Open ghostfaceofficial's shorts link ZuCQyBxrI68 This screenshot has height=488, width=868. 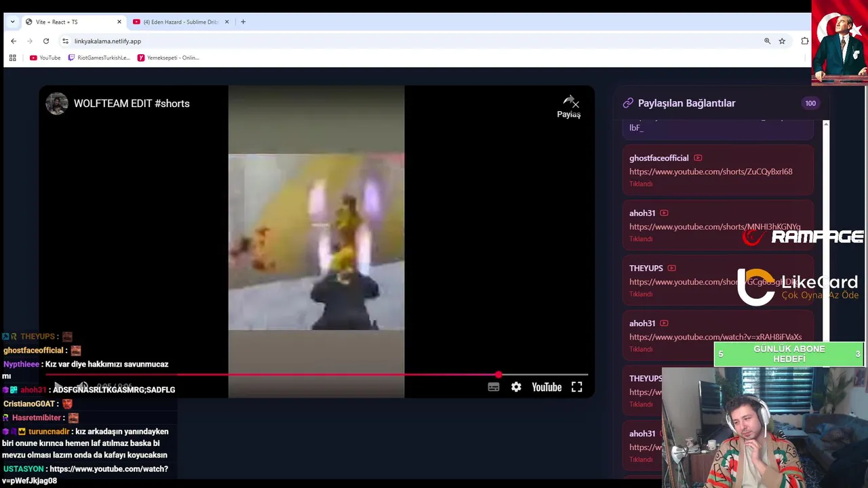pos(711,171)
